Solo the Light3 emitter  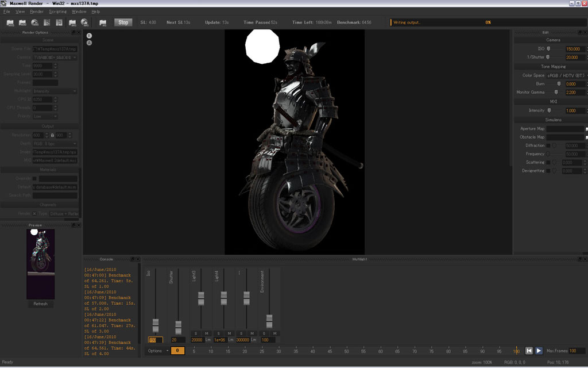point(195,333)
